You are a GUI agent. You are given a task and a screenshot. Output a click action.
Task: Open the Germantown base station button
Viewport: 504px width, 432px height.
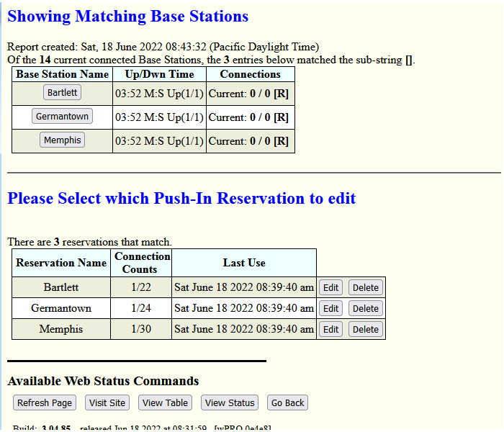click(62, 117)
